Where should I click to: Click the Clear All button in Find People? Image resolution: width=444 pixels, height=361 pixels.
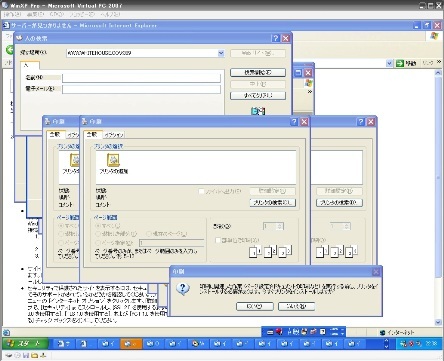pos(258,96)
